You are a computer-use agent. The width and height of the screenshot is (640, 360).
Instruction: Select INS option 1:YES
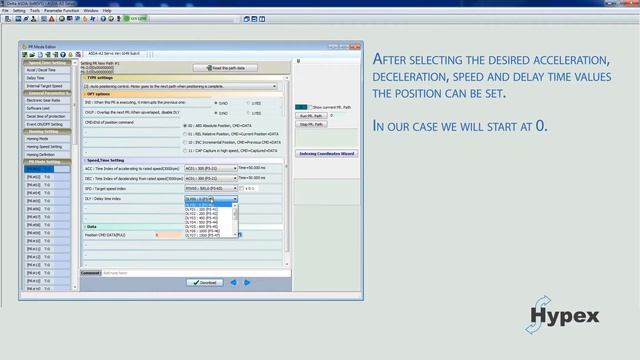click(253, 103)
